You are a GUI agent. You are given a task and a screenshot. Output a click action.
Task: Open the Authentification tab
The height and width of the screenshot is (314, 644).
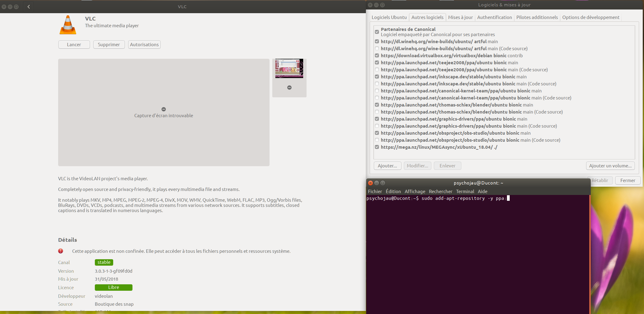[x=494, y=17]
